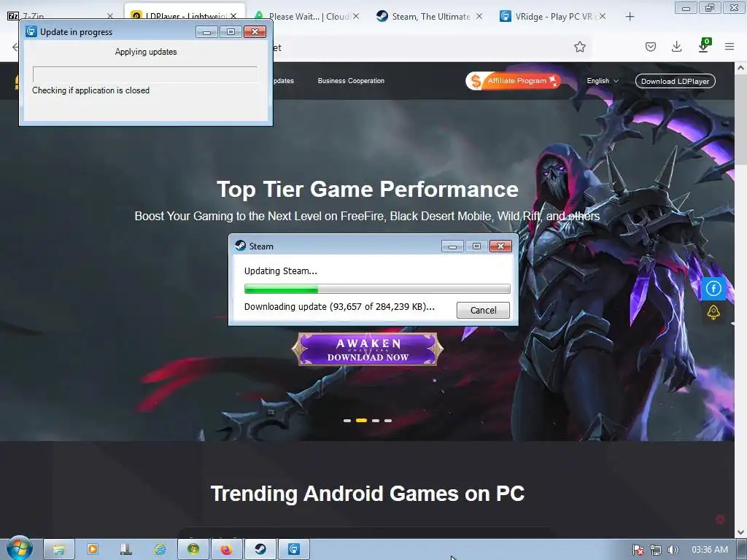Bookmark this page with the star icon
The width and height of the screenshot is (747, 560).
pyautogui.click(x=580, y=47)
